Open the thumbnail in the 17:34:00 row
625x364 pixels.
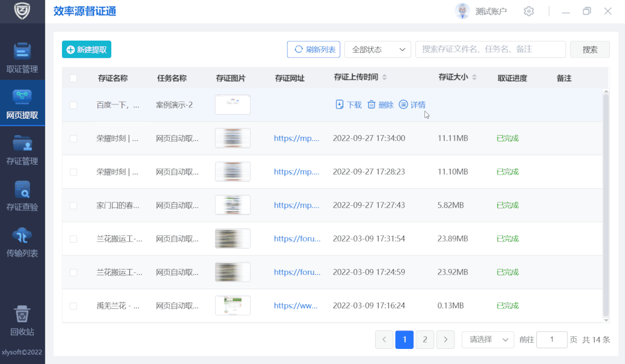click(233, 138)
